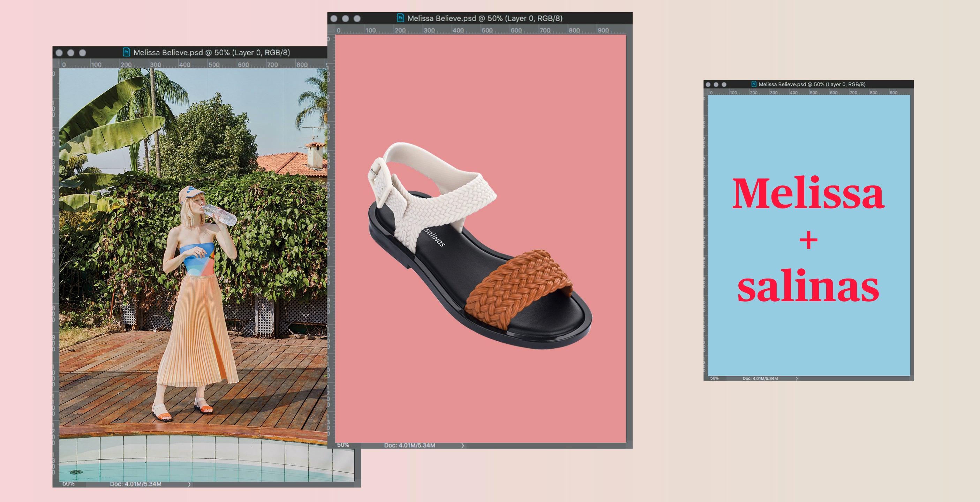Click Photoshop file icon in pool photo window title
Image resolution: width=980 pixels, height=502 pixels.
[x=127, y=52]
